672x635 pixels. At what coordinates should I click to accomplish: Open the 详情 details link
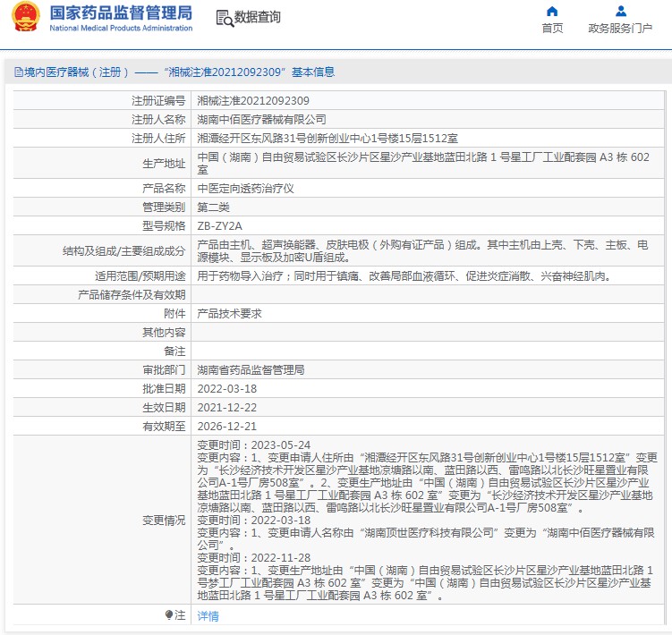point(208,616)
